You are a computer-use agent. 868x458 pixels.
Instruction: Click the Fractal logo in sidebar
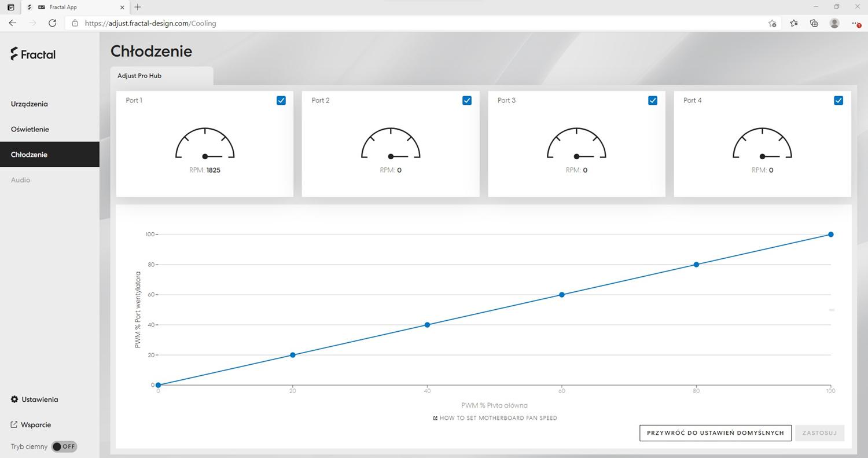click(x=33, y=54)
